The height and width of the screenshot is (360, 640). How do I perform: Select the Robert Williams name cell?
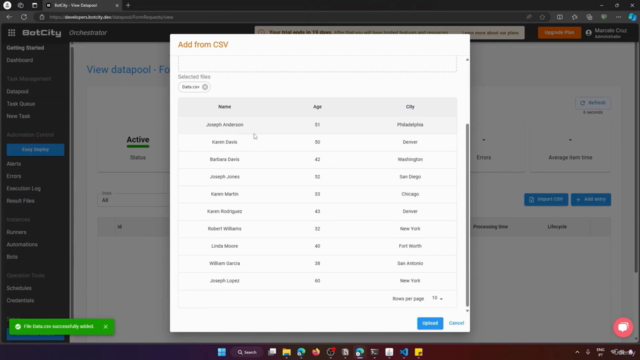coord(224,229)
